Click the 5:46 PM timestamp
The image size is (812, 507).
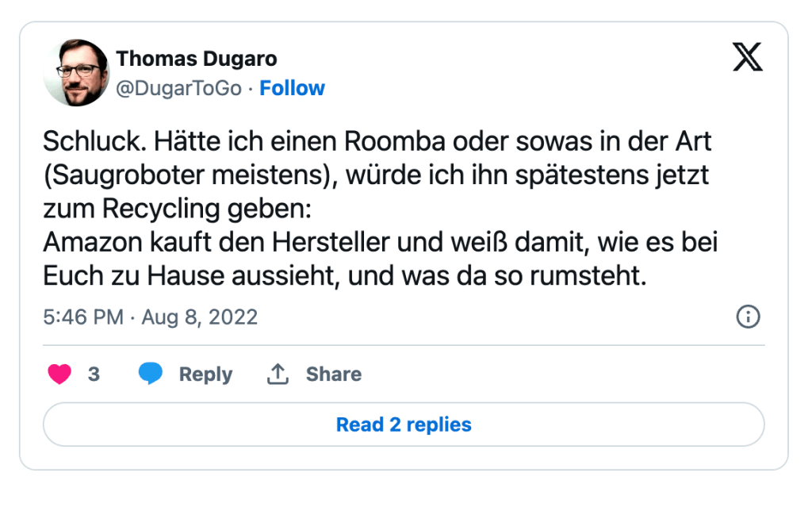click(83, 317)
